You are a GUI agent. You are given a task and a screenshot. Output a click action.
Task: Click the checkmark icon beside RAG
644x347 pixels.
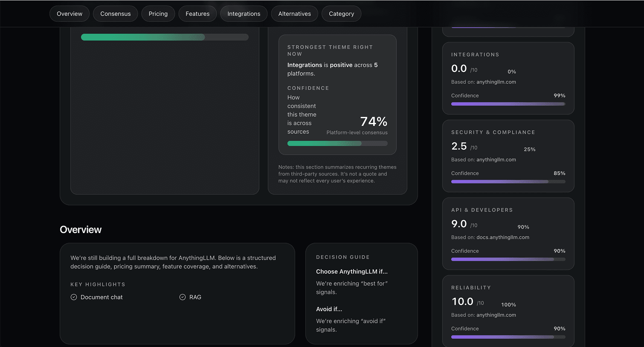point(183,297)
